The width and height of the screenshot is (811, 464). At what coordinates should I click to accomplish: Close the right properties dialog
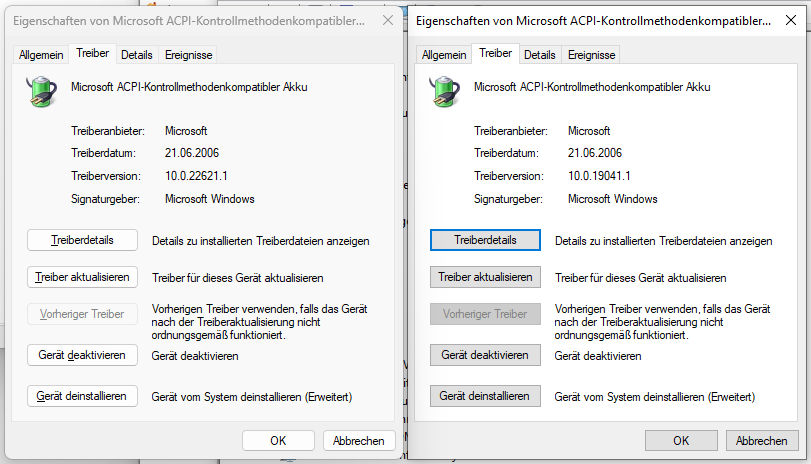tap(791, 21)
